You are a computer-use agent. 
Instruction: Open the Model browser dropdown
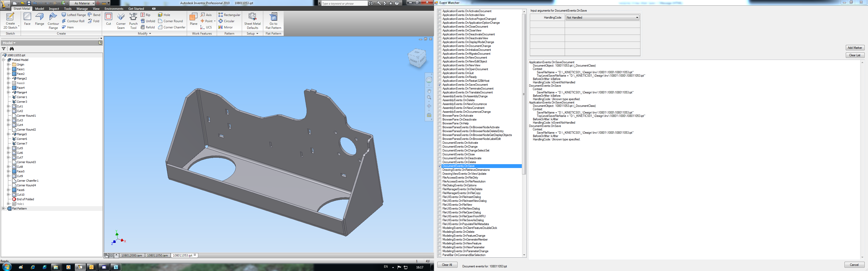click(10, 43)
